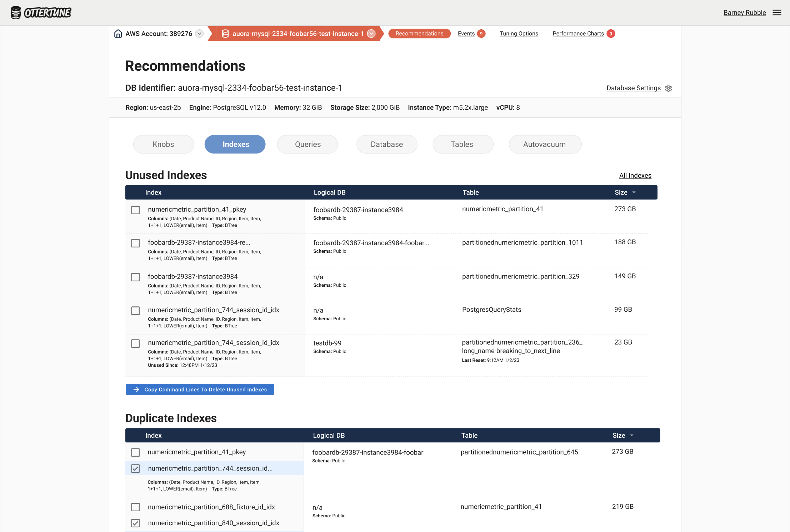Sort Unused Indexes by Size arrow
This screenshot has height=532, width=790.
tap(634, 192)
